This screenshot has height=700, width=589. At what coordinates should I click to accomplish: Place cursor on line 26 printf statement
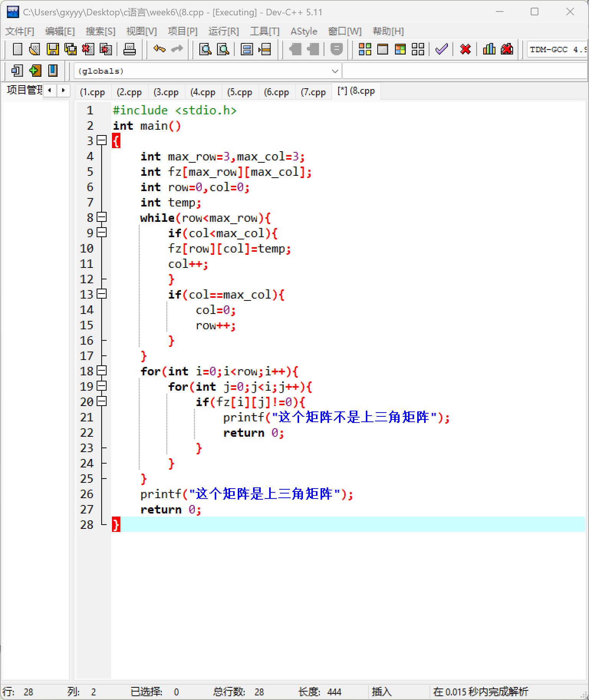(x=246, y=494)
